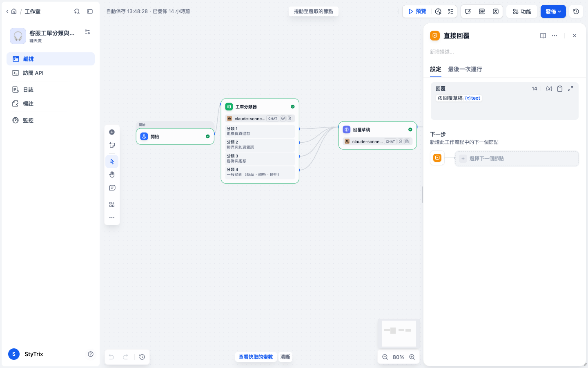Click the ENV environment variables icon

(482, 11)
